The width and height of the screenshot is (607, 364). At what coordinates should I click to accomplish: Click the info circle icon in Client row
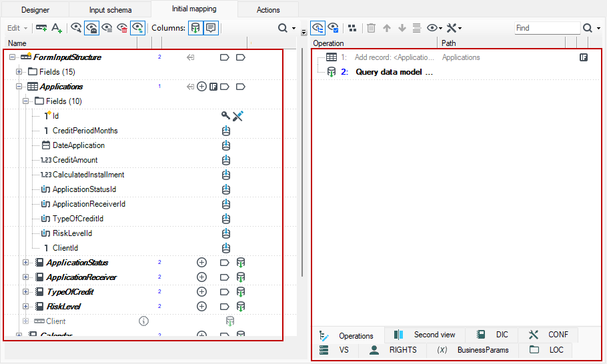pos(143,321)
